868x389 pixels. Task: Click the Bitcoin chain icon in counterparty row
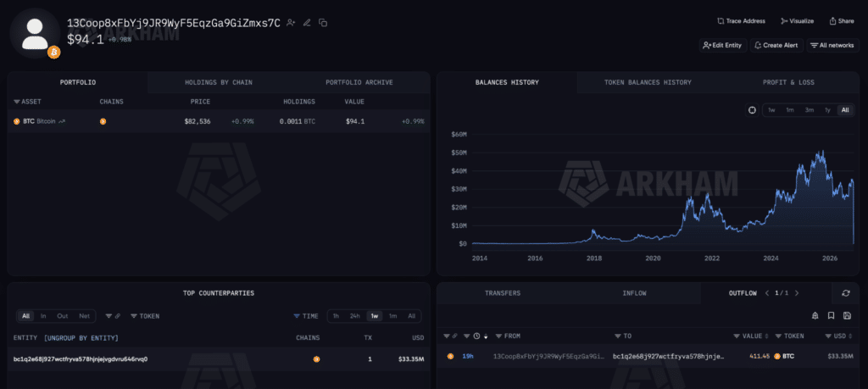[317, 359]
